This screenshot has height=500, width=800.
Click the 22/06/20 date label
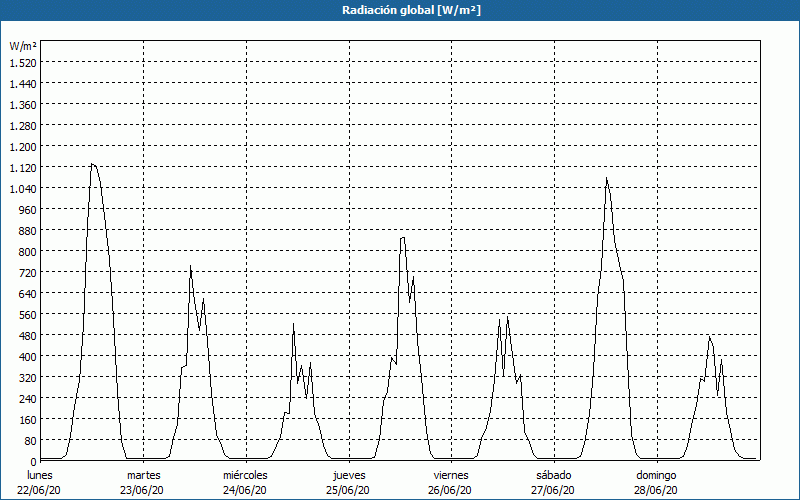(39, 490)
